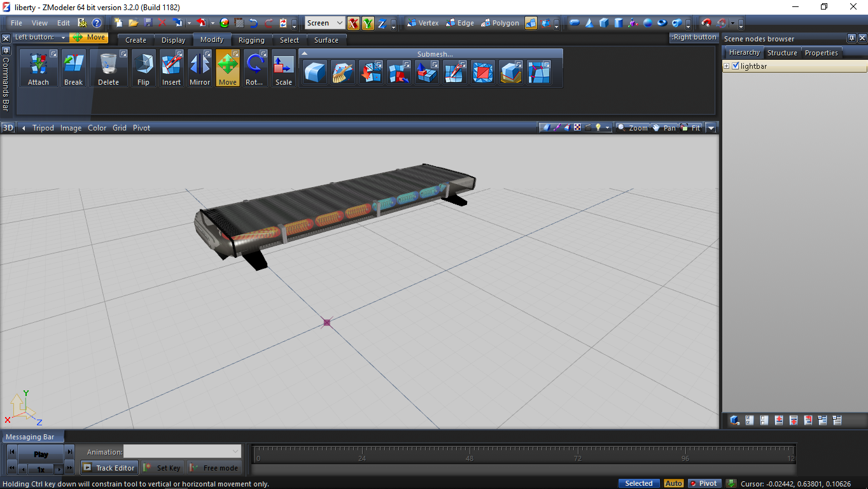The width and height of the screenshot is (868, 489).
Task: Click the Track Editor button
Action: tap(109, 468)
